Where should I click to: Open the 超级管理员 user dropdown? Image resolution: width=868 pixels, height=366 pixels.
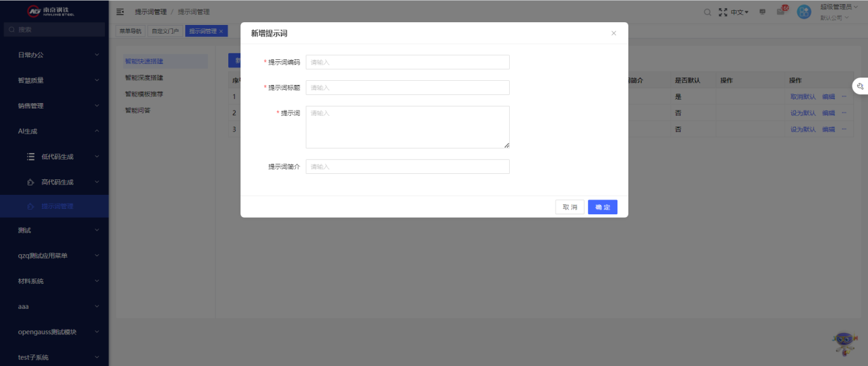839,7
